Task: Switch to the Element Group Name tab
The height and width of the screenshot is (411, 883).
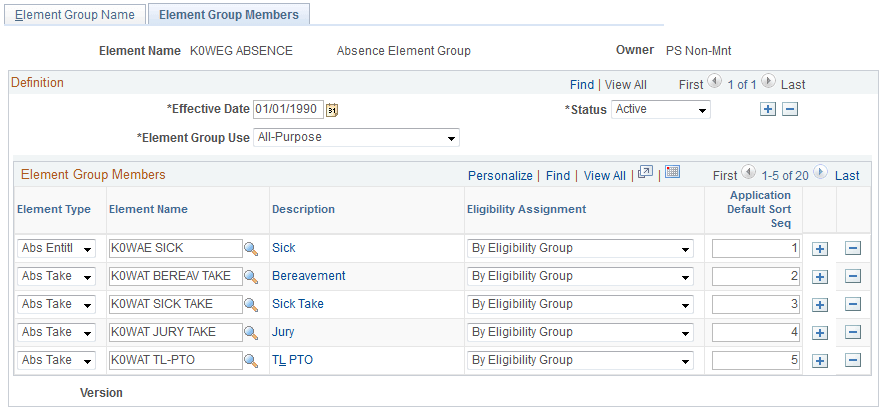Action: [75, 14]
